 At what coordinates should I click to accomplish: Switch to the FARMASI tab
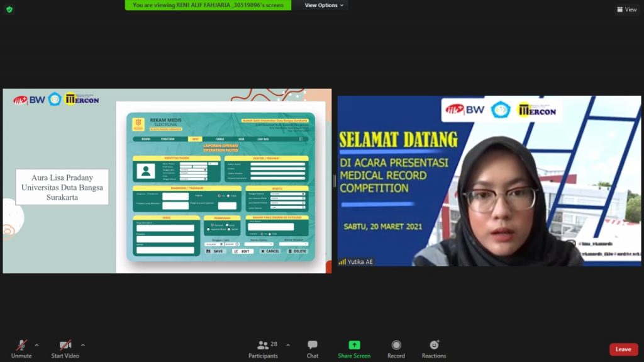point(219,139)
